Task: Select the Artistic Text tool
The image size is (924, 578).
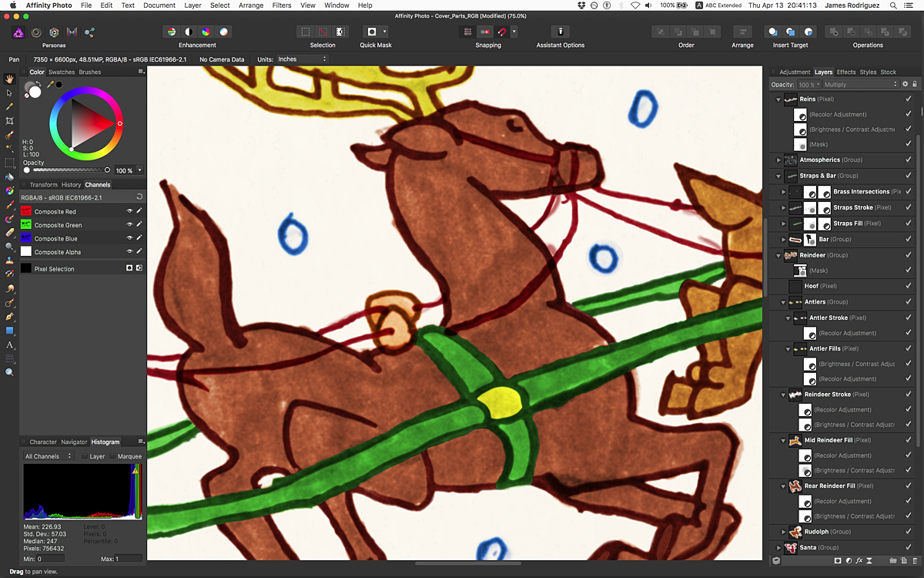Action: (x=10, y=344)
